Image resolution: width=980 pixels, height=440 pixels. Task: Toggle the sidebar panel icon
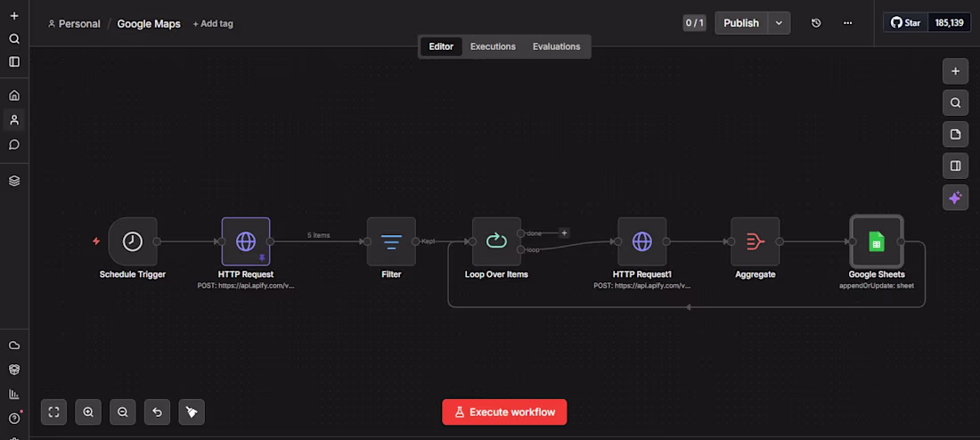pos(14,61)
